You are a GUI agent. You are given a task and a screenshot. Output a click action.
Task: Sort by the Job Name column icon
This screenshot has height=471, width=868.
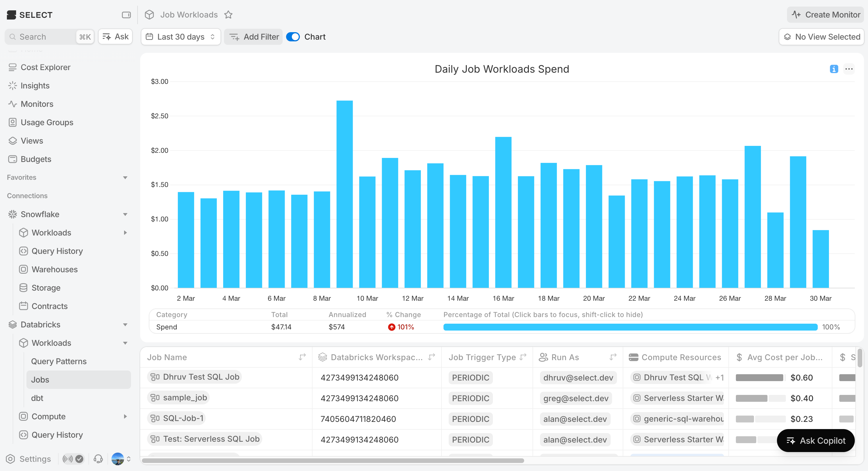(x=302, y=357)
